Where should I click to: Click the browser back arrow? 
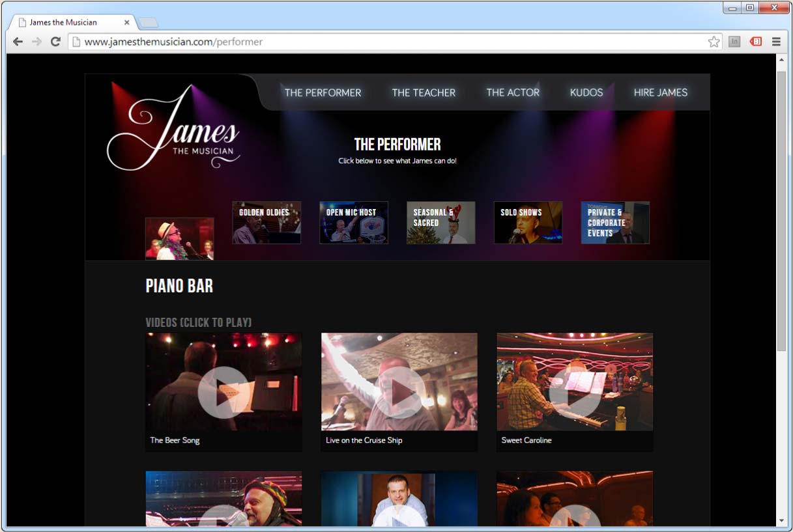point(18,42)
